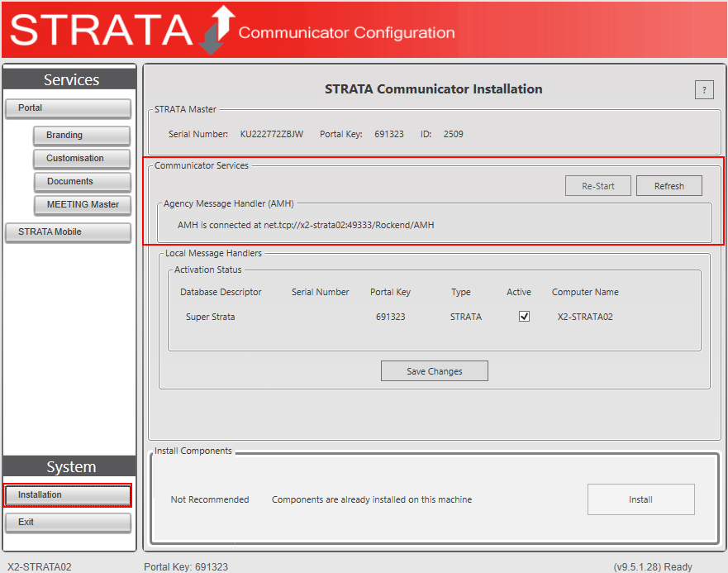Select the STRATA Mobile service
This screenshot has width=728, height=573.
pos(68,232)
